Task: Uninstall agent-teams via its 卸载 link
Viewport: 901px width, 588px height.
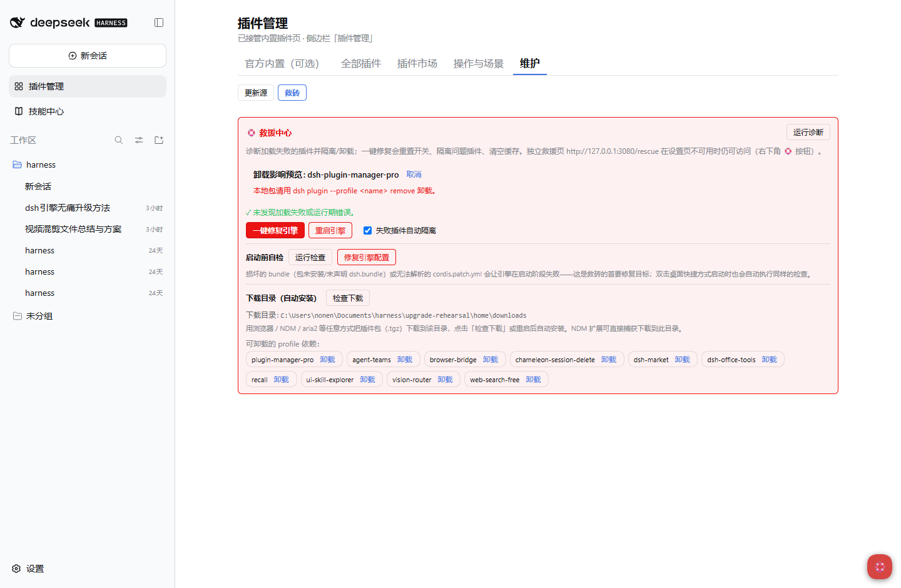Action: [405, 360]
